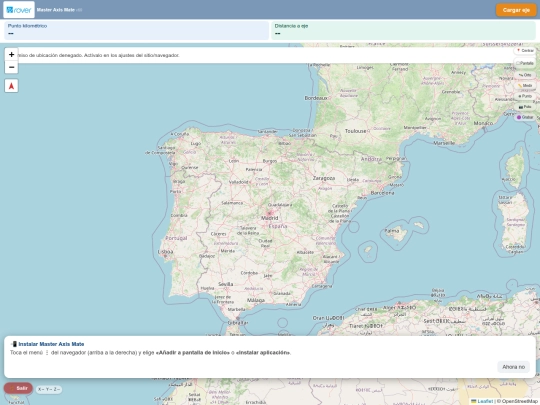Viewport: 540px width, 405px height.
Task: Click the Centrar map control
Action: (525, 51)
